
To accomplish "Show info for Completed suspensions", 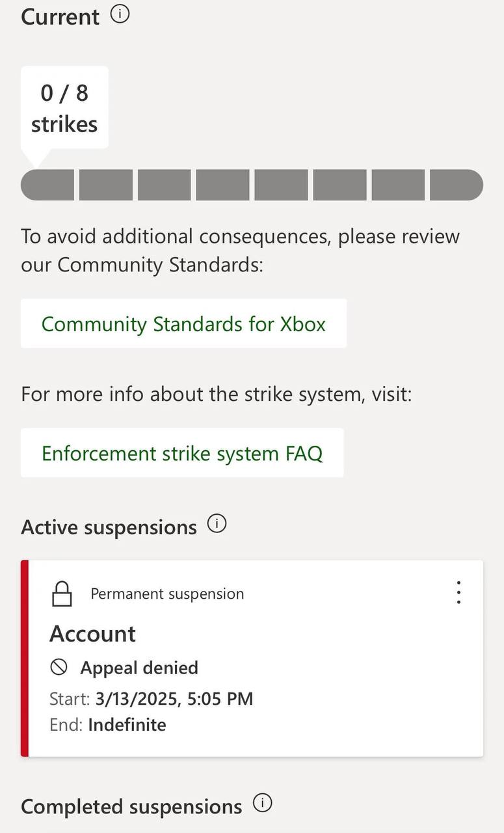I will pos(262,803).
